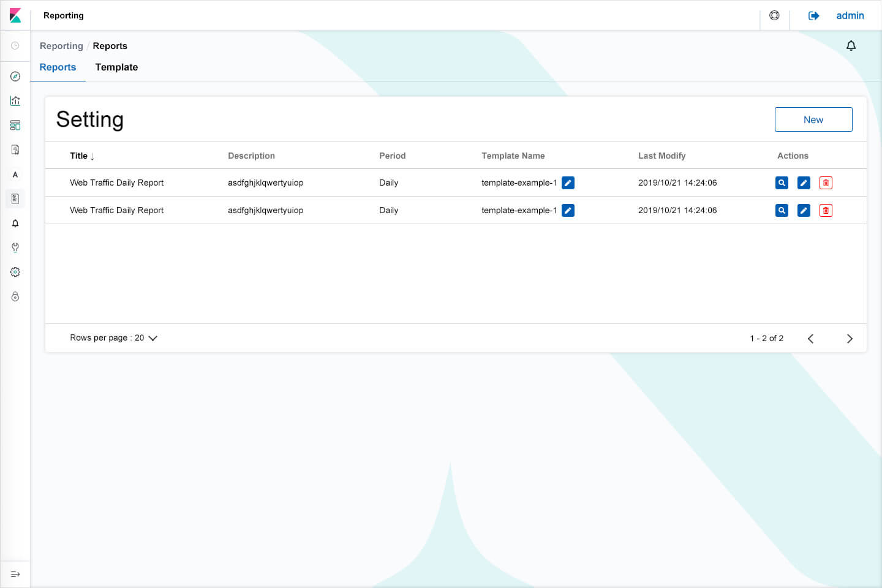This screenshot has width=882, height=588.
Task: Go to previous page arrow
Action: [x=810, y=339]
